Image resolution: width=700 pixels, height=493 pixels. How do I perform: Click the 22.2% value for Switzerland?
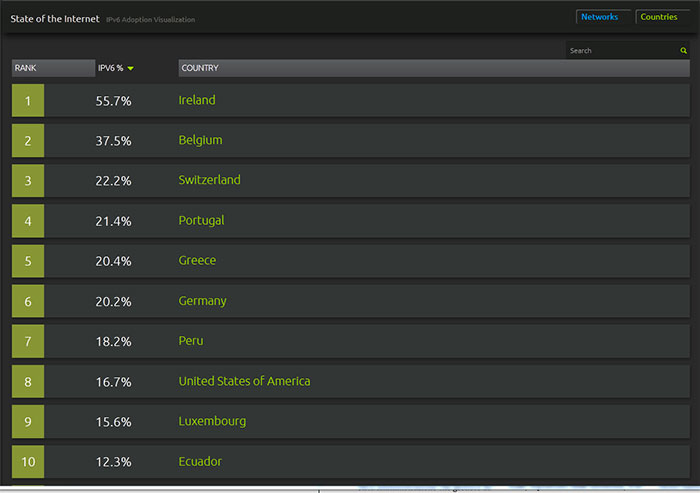[x=113, y=181]
